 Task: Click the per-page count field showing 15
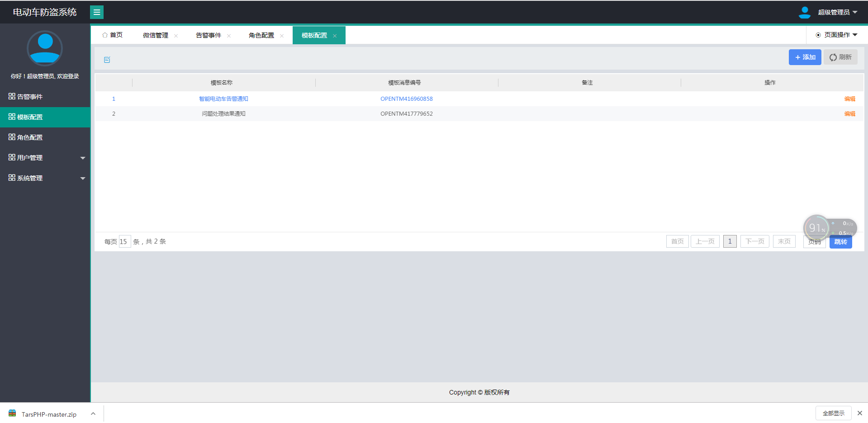pos(124,241)
